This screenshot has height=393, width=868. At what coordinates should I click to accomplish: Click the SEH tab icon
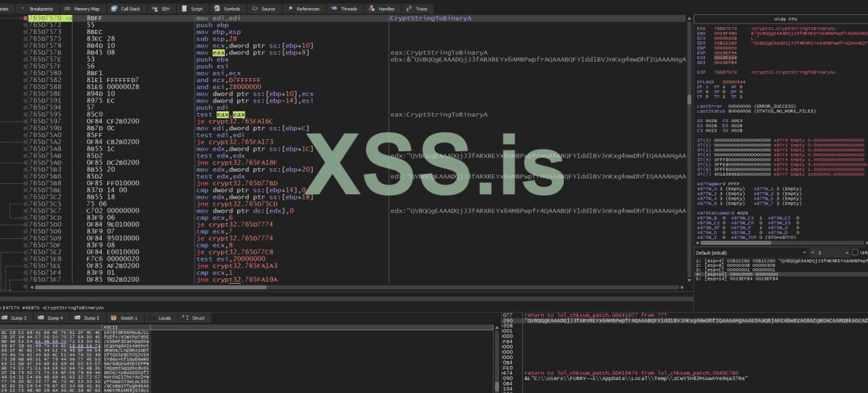[155, 9]
